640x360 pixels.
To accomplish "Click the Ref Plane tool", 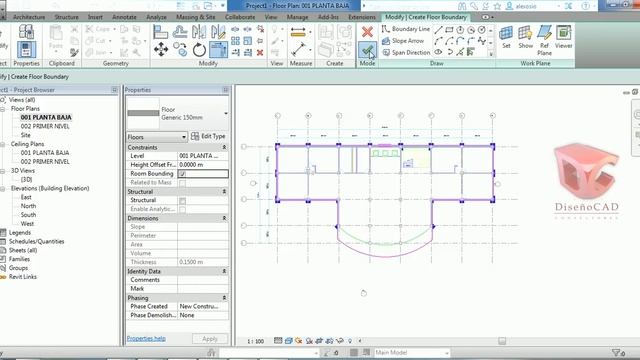I will tap(544, 40).
